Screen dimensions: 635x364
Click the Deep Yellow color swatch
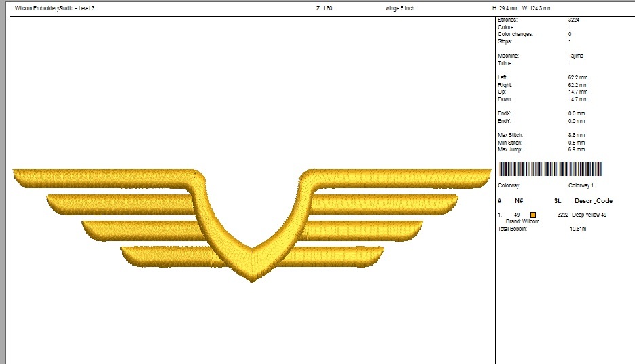point(533,215)
